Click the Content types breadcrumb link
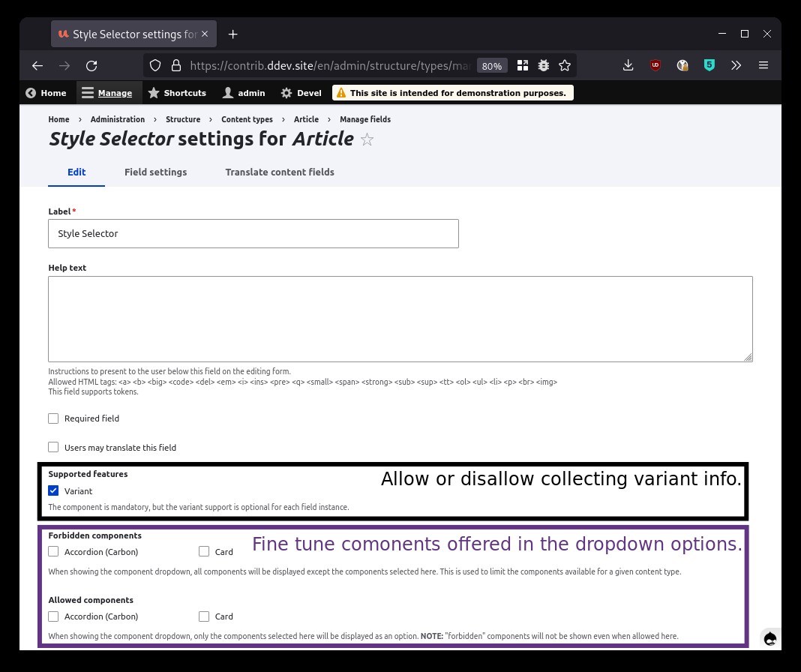 [247, 119]
